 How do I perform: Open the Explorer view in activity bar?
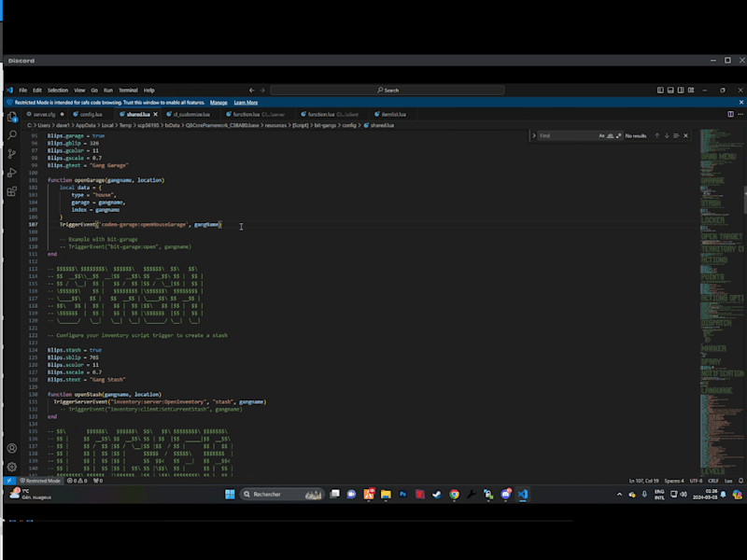pyautogui.click(x=12, y=117)
